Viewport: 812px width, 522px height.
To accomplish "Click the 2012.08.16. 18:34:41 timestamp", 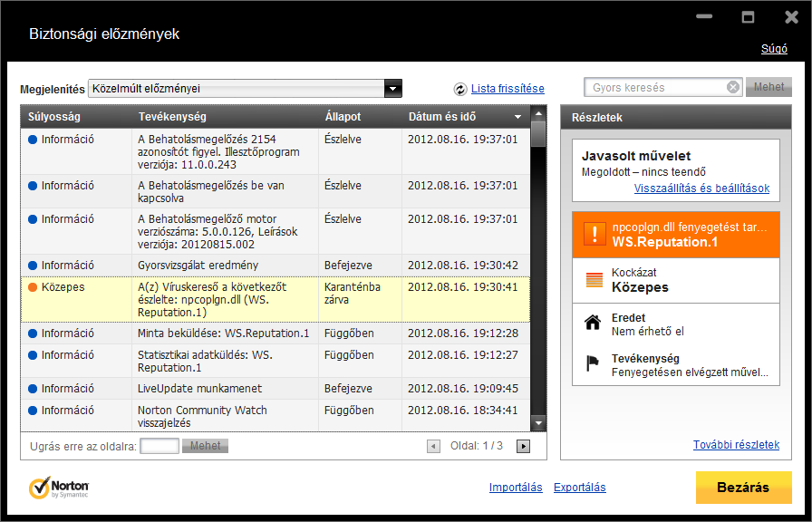I will pos(463,411).
